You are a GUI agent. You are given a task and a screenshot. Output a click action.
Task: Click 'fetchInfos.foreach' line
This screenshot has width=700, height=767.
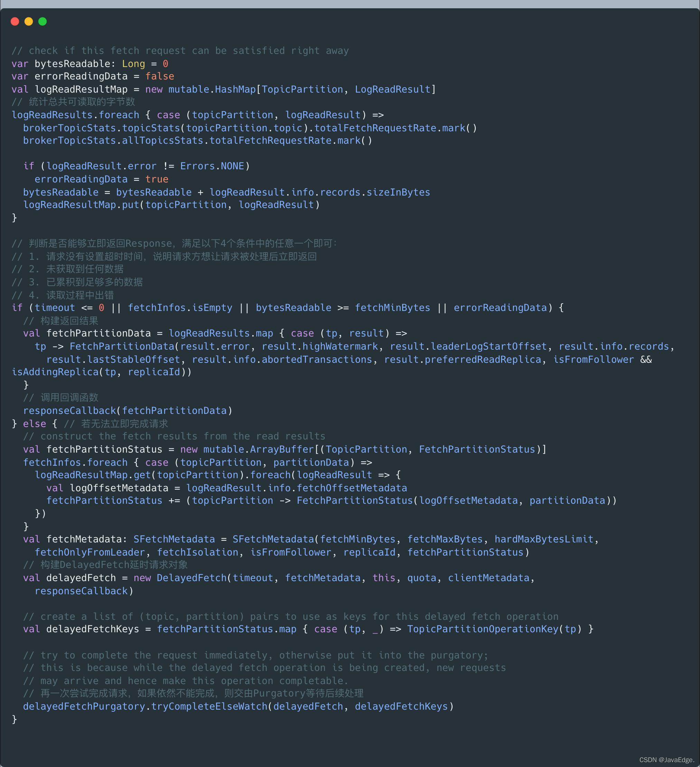[x=198, y=463]
